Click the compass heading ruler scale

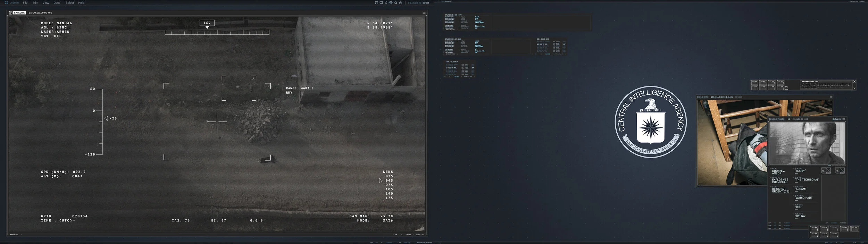tap(217, 33)
